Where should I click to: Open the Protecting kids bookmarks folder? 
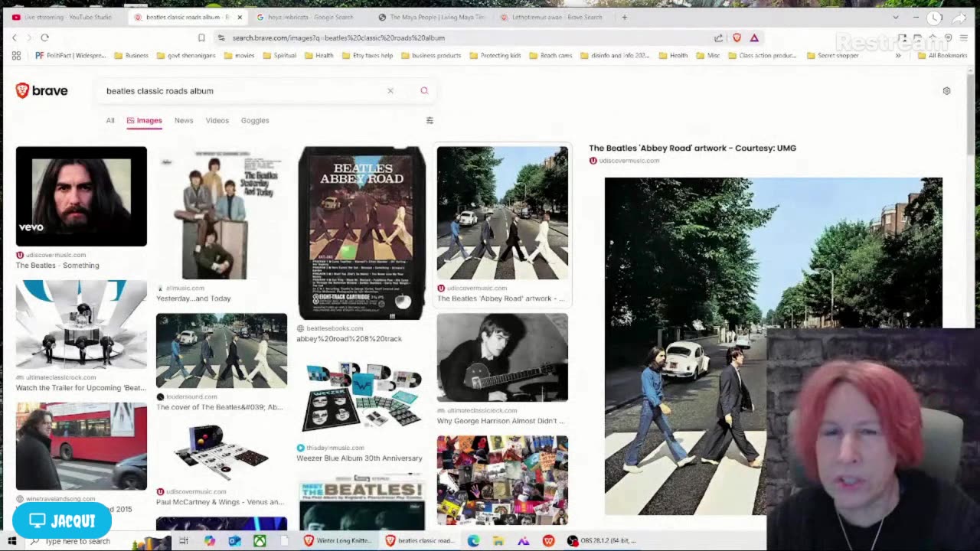(495, 55)
